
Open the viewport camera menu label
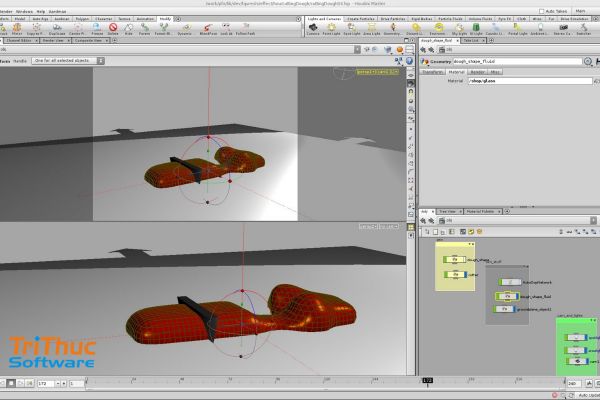(x=377, y=72)
